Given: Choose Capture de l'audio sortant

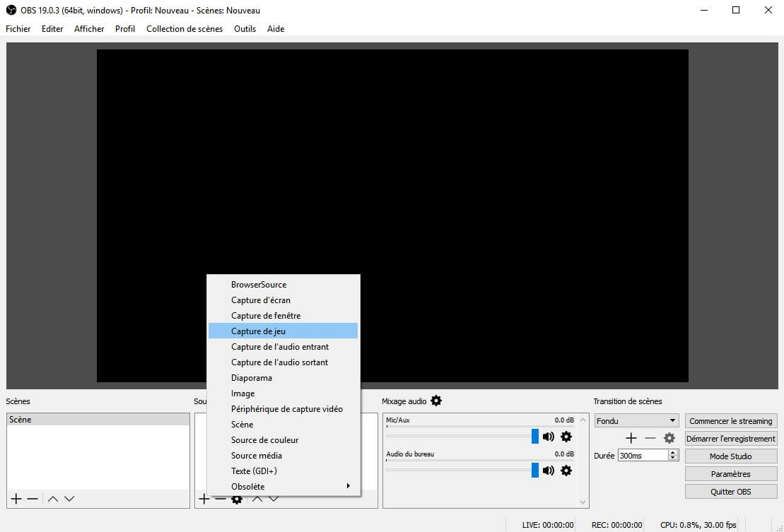Looking at the screenshot, I should 283,362.
